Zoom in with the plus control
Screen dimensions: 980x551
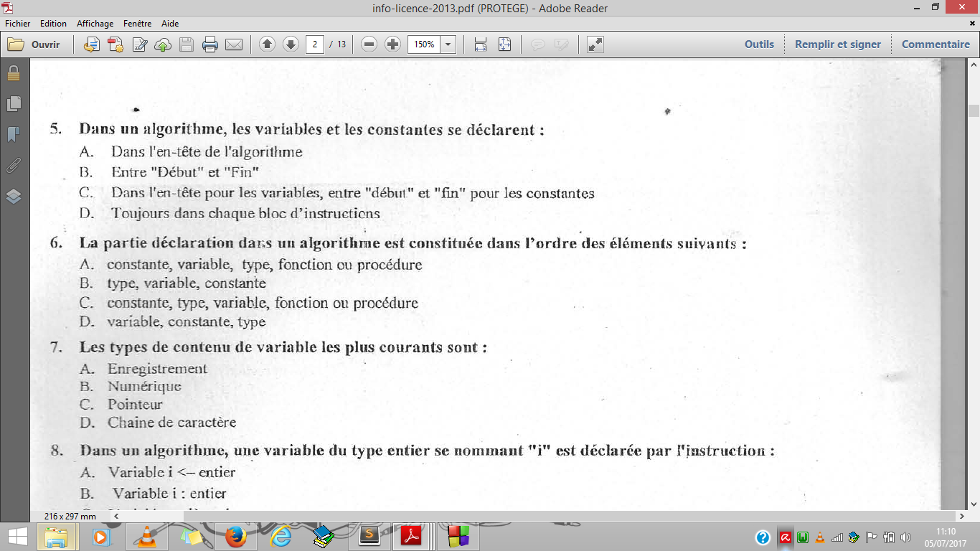coord(392,44)
